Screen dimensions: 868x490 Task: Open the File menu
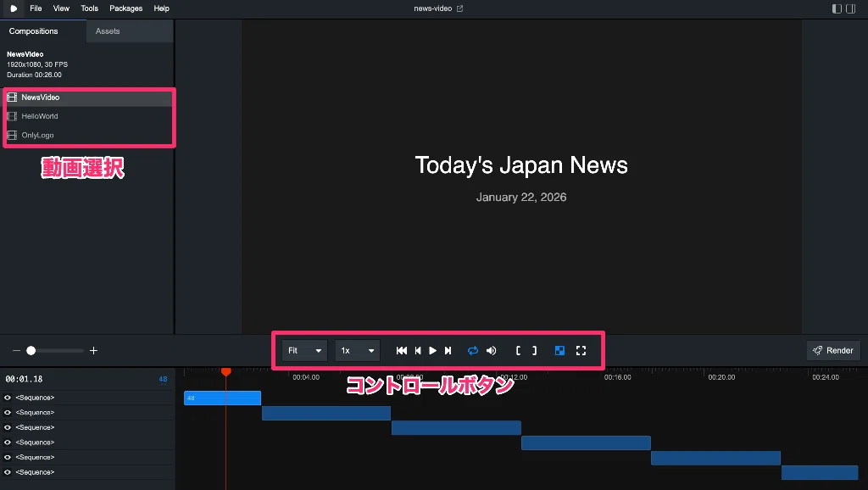point(36,8)
